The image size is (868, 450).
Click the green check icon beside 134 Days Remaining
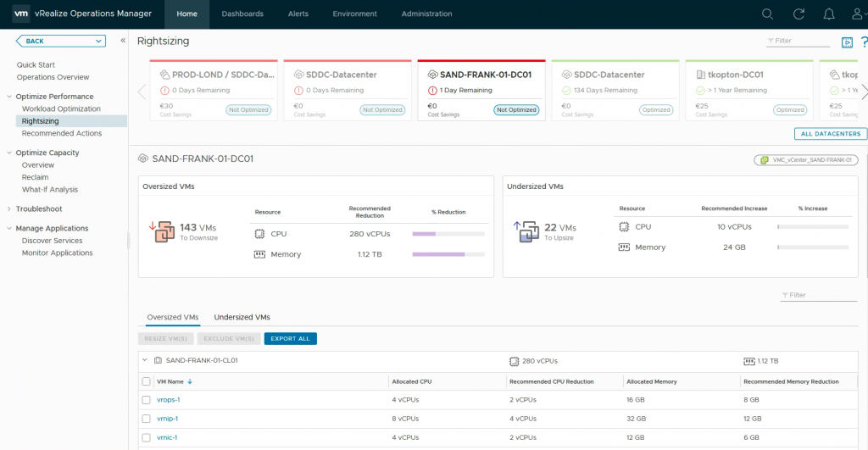566,90
